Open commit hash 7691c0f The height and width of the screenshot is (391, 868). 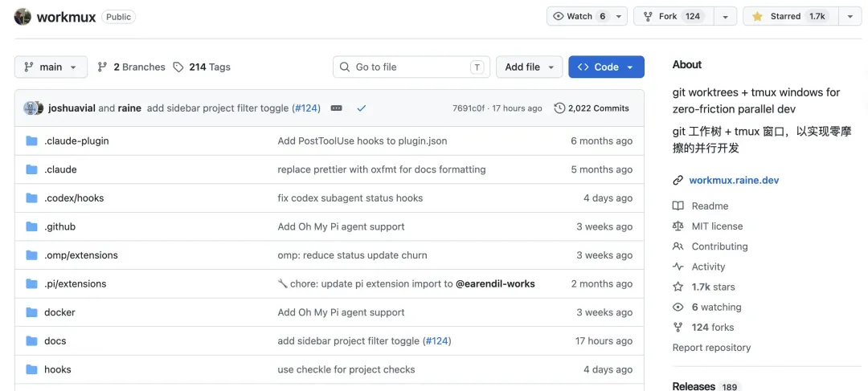click(469, 108)
